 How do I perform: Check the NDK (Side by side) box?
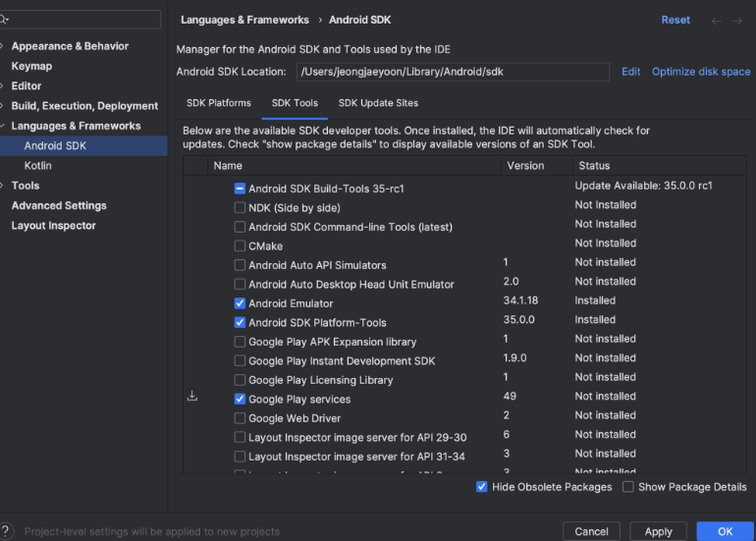point(240,208)
